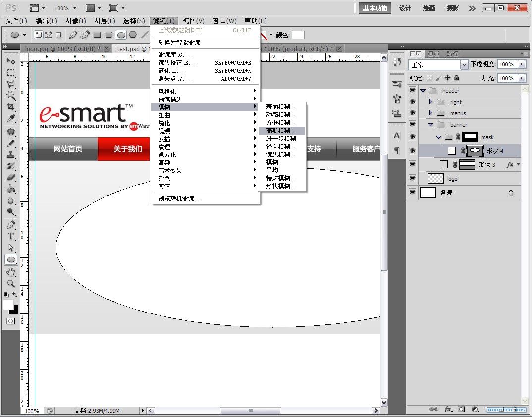The image size is (532, 417).
Task: Show more workspaces with double arrow
Action: coord(472,8)
